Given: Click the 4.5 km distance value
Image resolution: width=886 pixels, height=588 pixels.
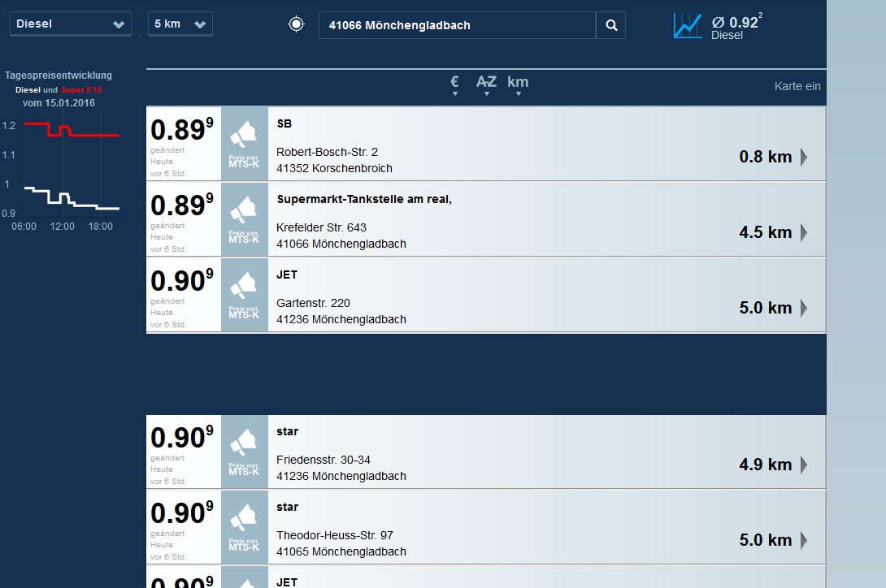Looking at the screenshot, I should click(766, 233).
